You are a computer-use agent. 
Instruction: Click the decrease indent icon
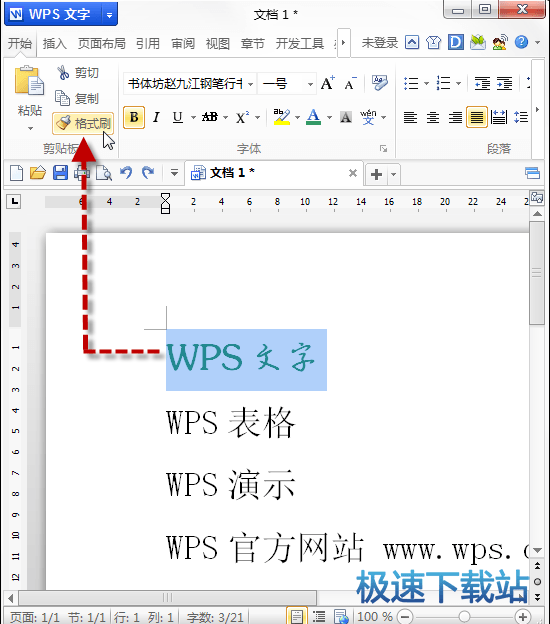(x=482, y=83)
